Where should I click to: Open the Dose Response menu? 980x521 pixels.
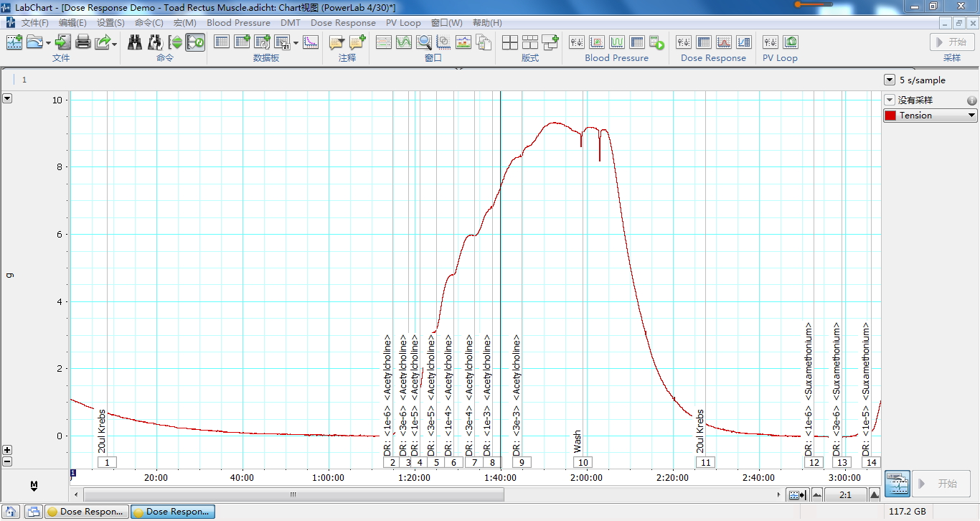(x=343, y=23)
